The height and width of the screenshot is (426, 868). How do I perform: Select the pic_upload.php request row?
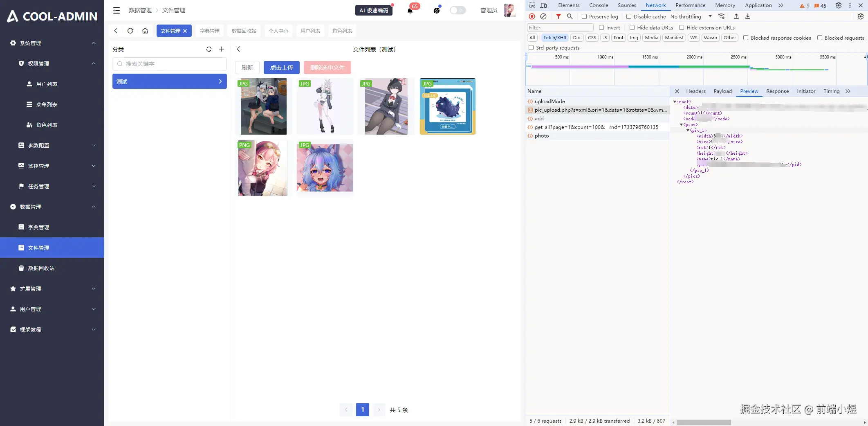(x=597, y=110)
